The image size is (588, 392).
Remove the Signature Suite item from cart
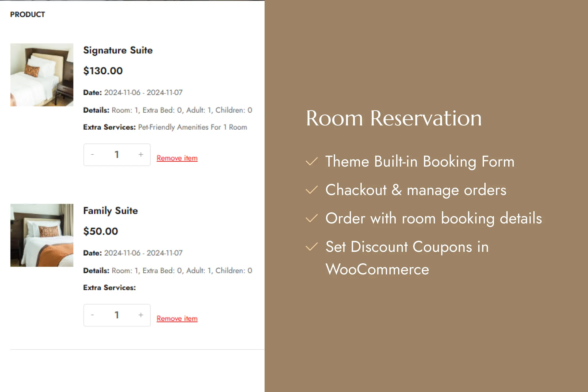click(177, 158)
